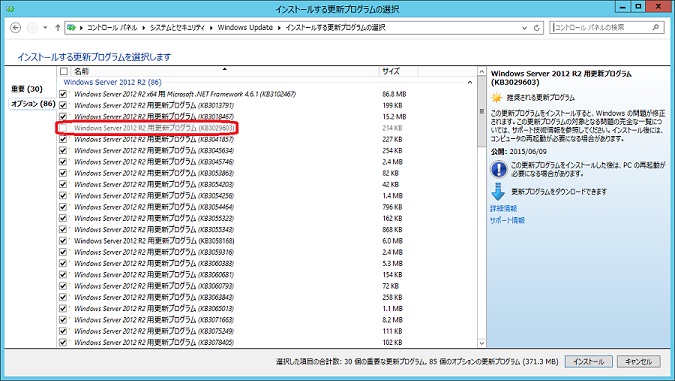Go back with the back arrow
This screenshot has height=381, width=675.
[15, 28]
